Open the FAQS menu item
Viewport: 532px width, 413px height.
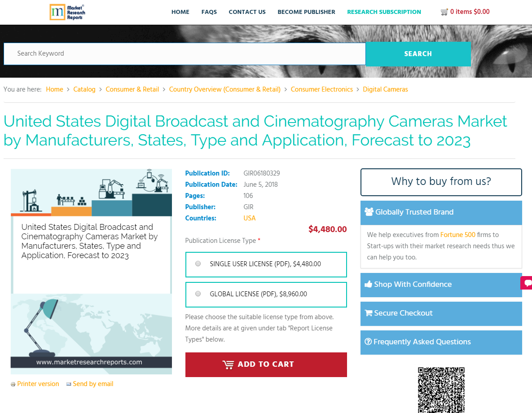coord(209,12)
